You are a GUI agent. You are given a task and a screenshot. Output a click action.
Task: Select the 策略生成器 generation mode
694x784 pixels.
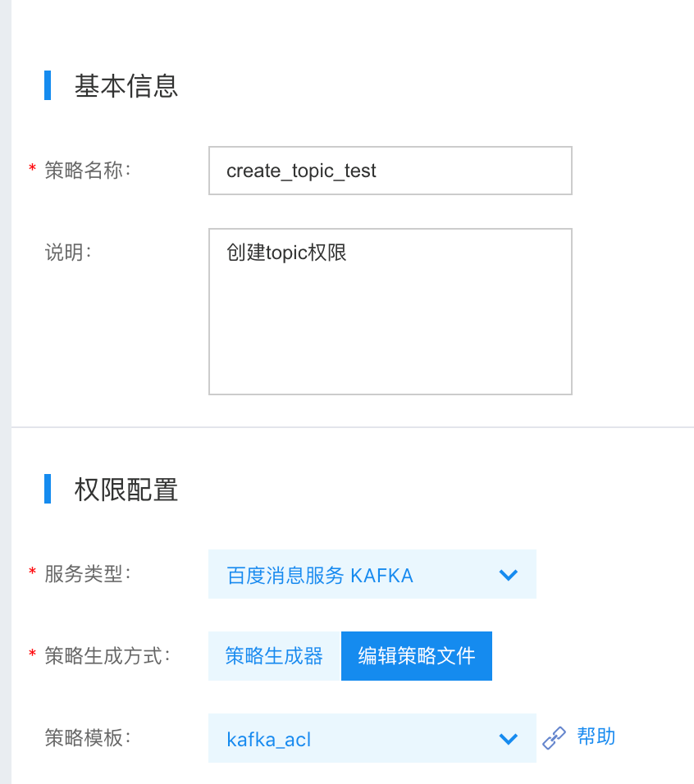[x=274, y=656]
